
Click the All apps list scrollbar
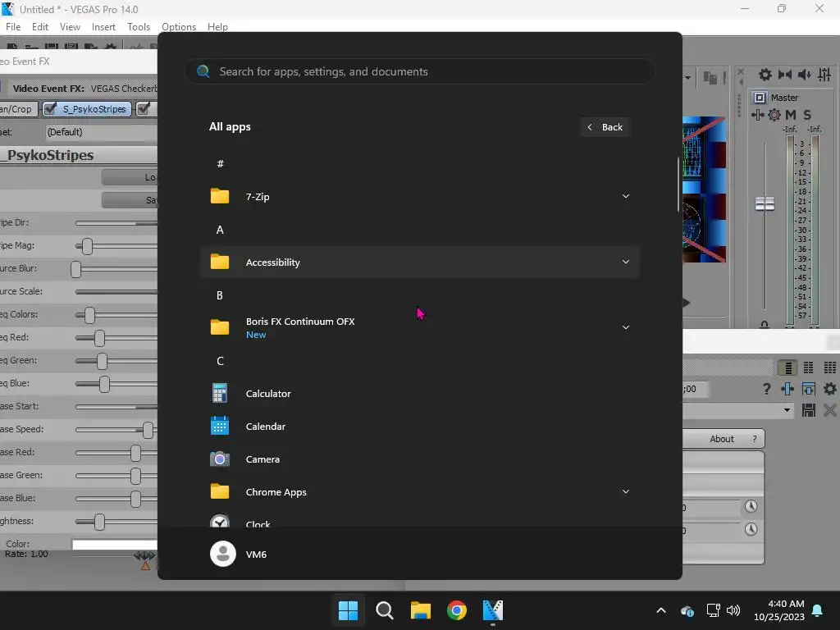(678, 185)
